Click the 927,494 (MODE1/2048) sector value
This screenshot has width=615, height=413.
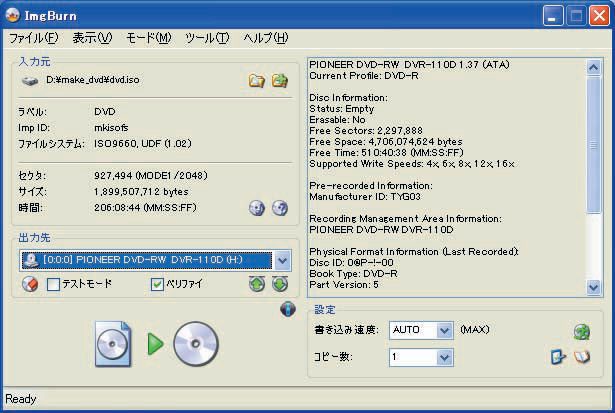[151, 175]
